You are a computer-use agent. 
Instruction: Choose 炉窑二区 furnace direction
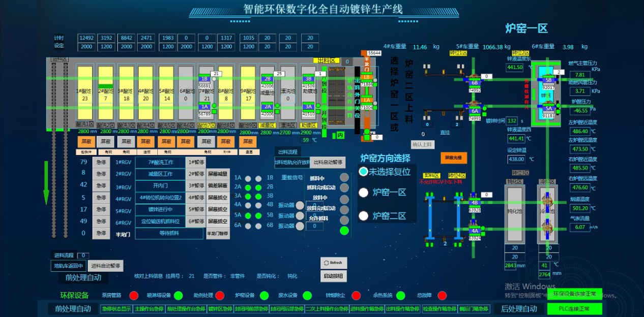pyautogui.click(x=363, y=216)
